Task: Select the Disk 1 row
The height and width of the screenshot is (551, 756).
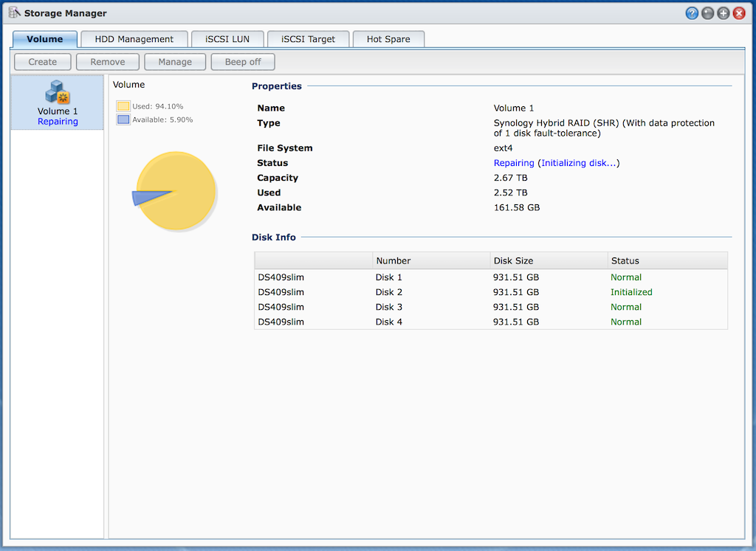Action: pyautogui.click(x=491, y=277)
